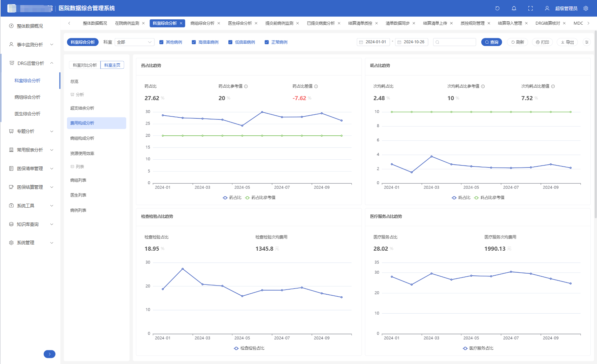Click the 刷新 button
Image resolution: width=597 pixels, height=364 pixels.
click(518, 42)
